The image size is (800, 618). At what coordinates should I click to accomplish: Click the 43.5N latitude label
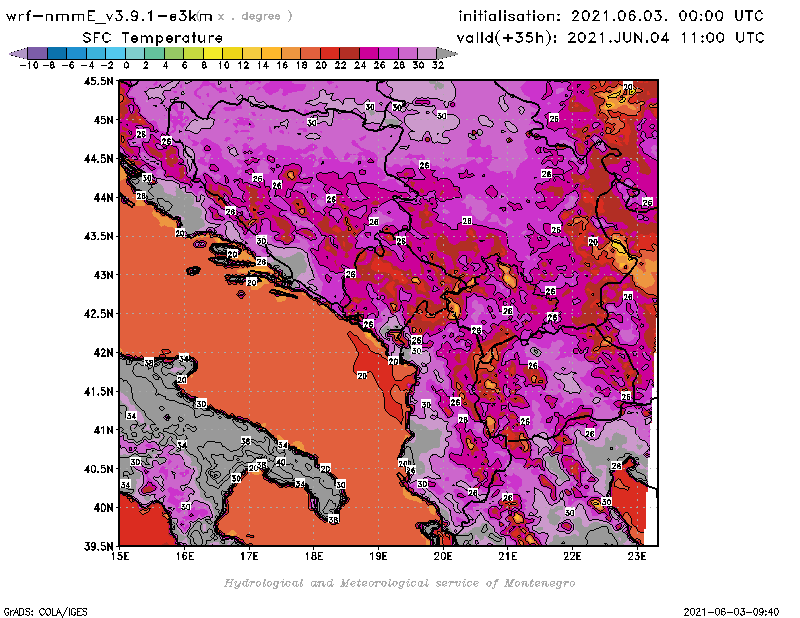[98, 236]
